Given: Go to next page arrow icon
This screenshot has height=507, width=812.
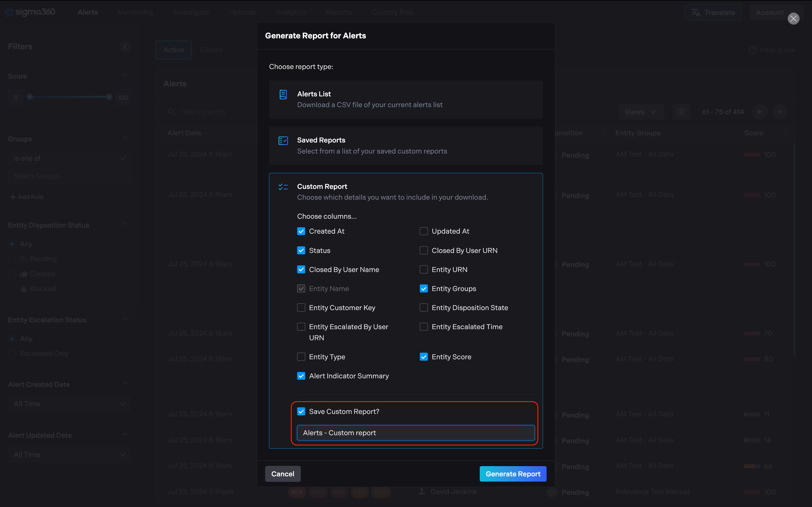Looking at the screenshot, I should pos(779,112).
